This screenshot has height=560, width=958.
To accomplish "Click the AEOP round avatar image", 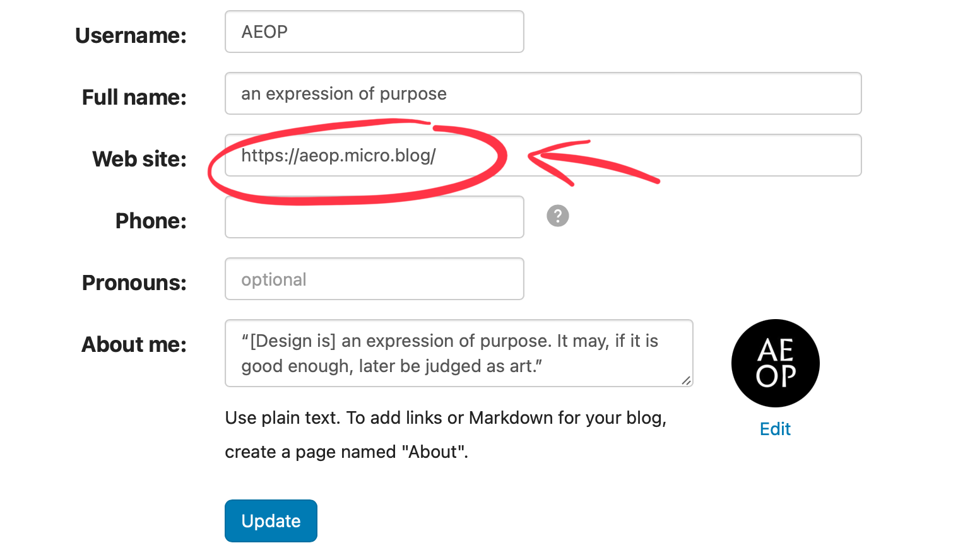I will (x=775, y=363).
